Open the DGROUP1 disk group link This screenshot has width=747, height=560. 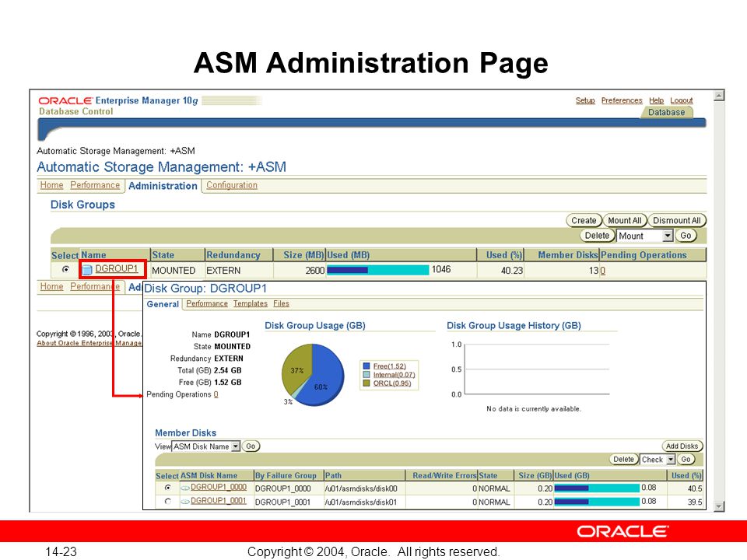[116, 269]
